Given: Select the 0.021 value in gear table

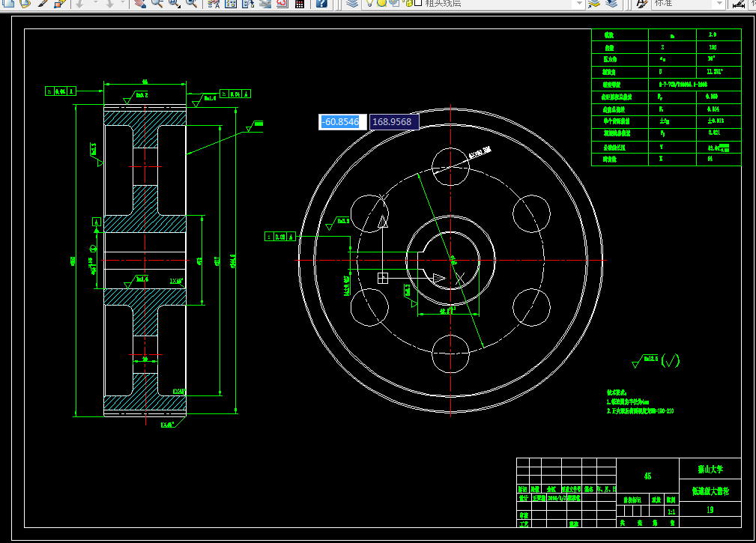Looking at the screenshot, I should (714, 133).
